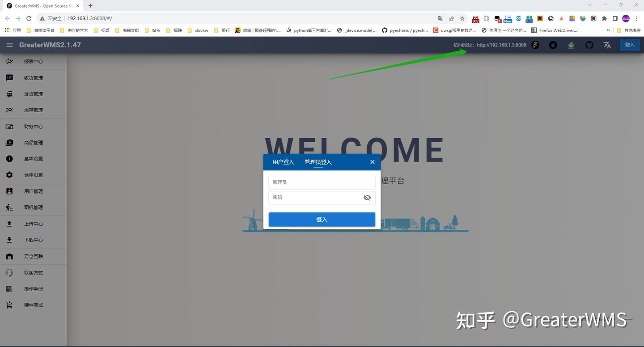Click the 登入 button in the top-right corner

tap(630, 45)
